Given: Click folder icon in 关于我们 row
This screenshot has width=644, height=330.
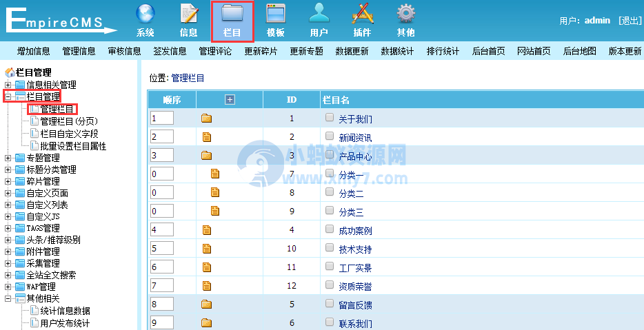Looking at the screenshot, I should [x=206, y=118].
